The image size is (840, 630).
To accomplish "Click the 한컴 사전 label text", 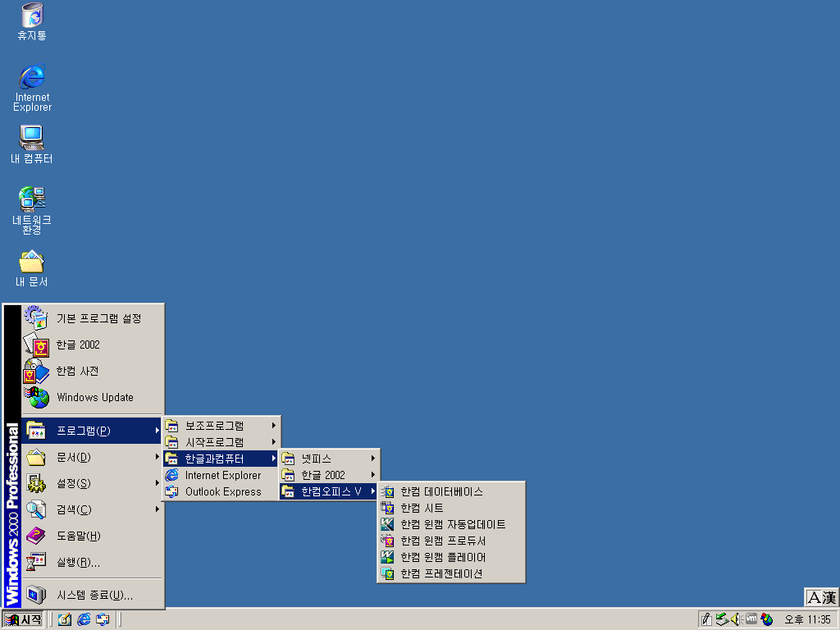I will [x=78, y=372].
